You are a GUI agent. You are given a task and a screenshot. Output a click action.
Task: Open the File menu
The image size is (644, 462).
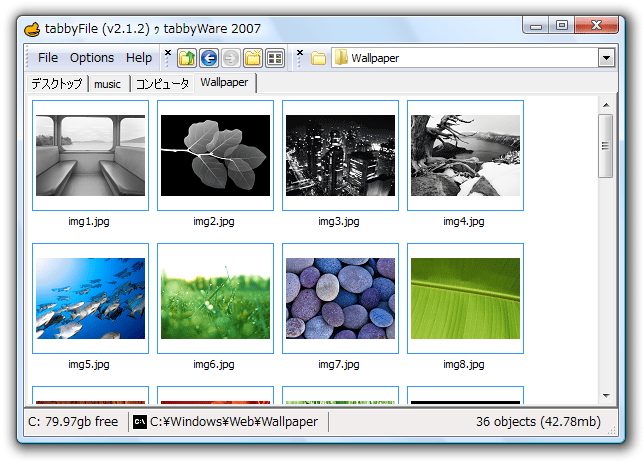click(48, 58)
